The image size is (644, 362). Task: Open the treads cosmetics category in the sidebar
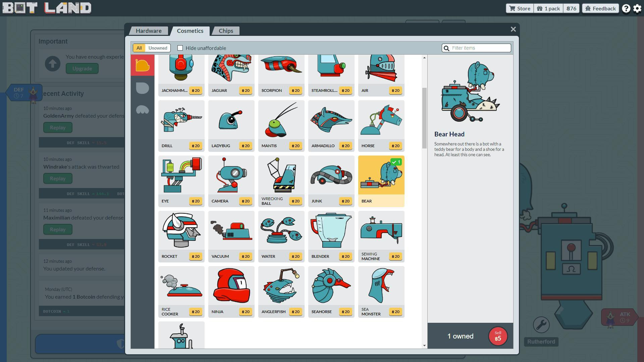pos(143,110)
